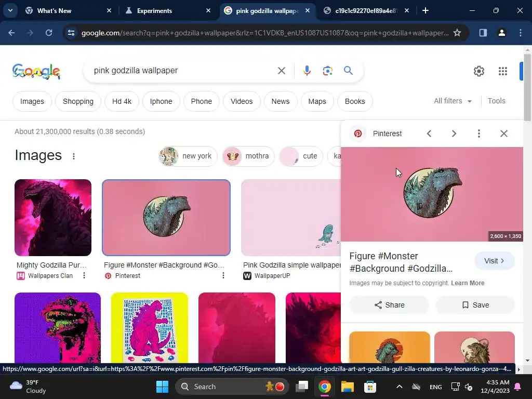Open Pink Godzilla simple wallpaper thumbnail
532x399 pixels.
pyautogui.click(x=291, y=218)
